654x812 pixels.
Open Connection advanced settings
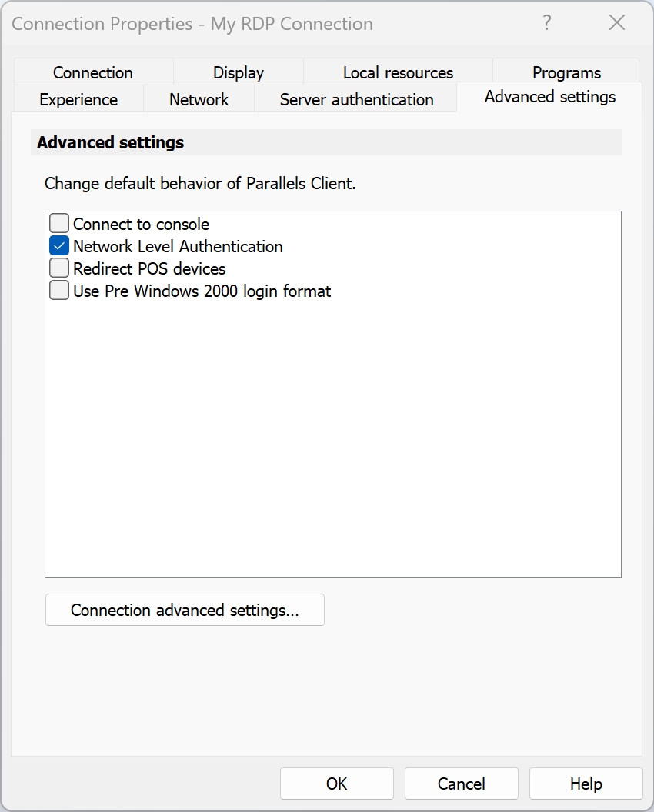(x=185, y=610)
